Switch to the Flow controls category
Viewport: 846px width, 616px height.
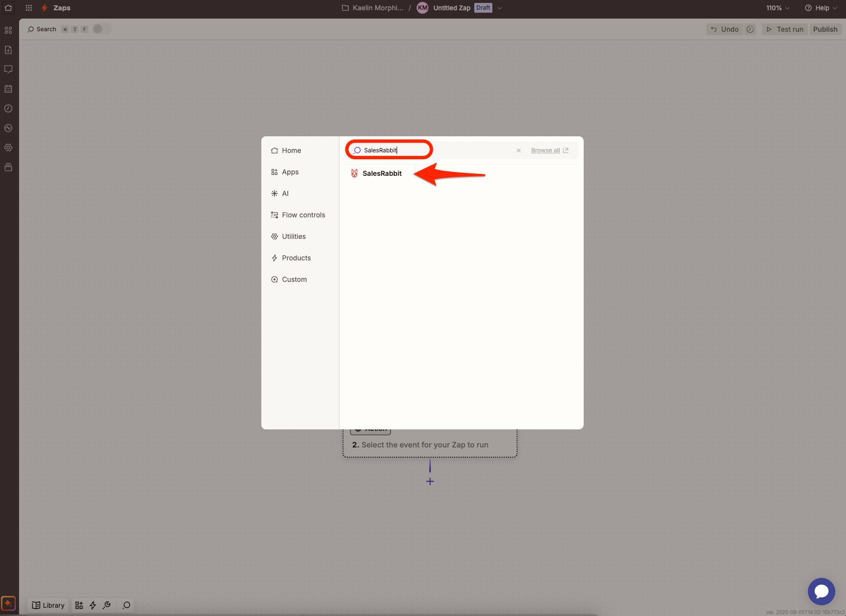point(303,215)
